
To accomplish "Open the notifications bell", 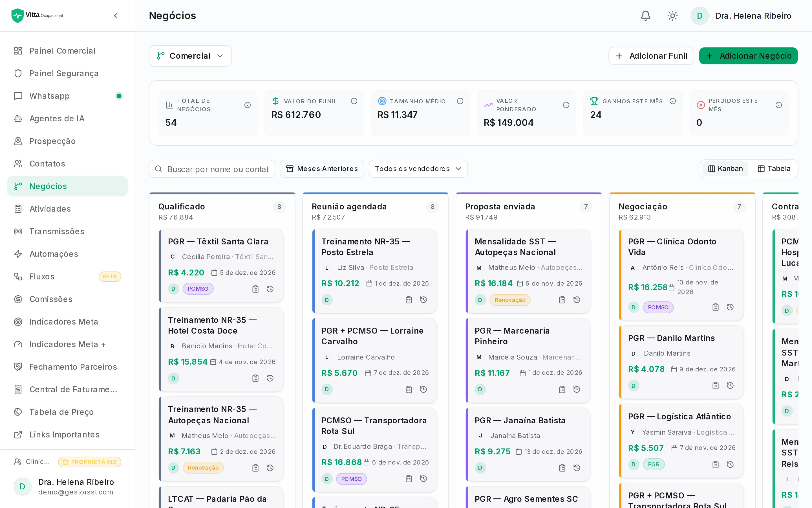I will click(646, 16).
